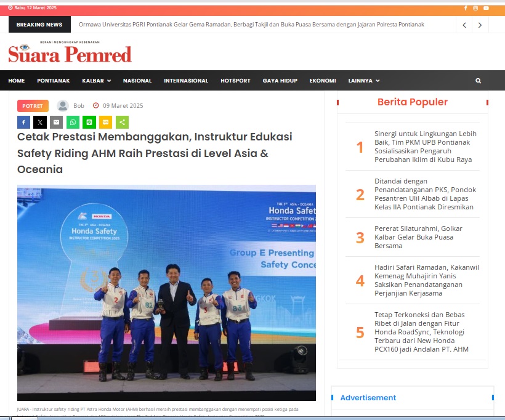Image resolution: width=505 pixels, height=420 pixels.
Task: Show next breaking news headline
Action: pos(480,25)
